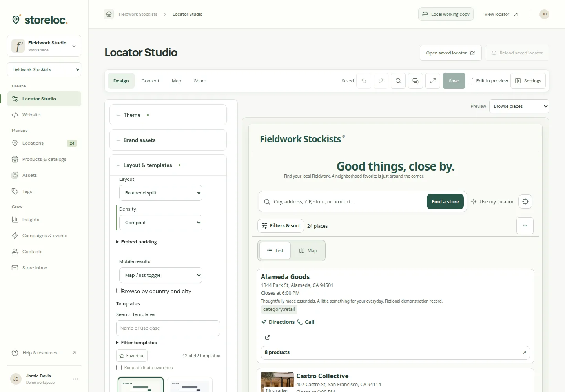Check Keep attribute overrides

pos(119,368)
